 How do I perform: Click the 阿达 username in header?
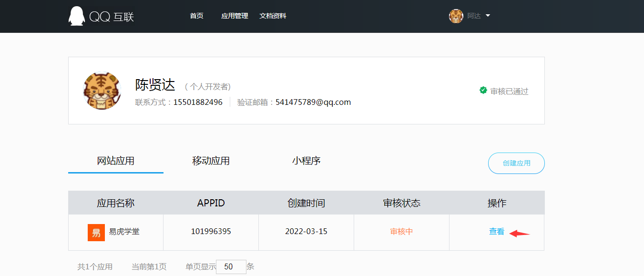pyautogui.click(x=473, y=16)
